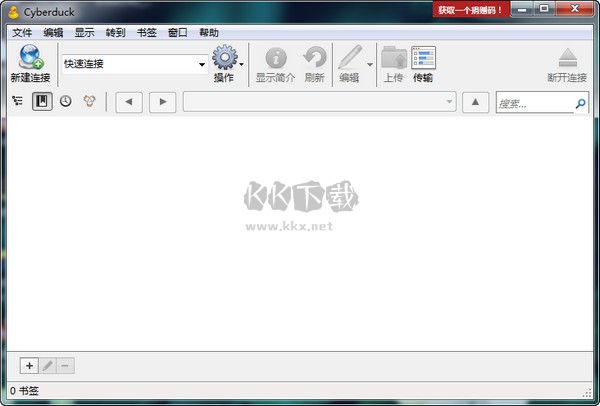600x406 pixels.
Task: Expand the arrow beside the Edit pencil
Action: point(370,65)
